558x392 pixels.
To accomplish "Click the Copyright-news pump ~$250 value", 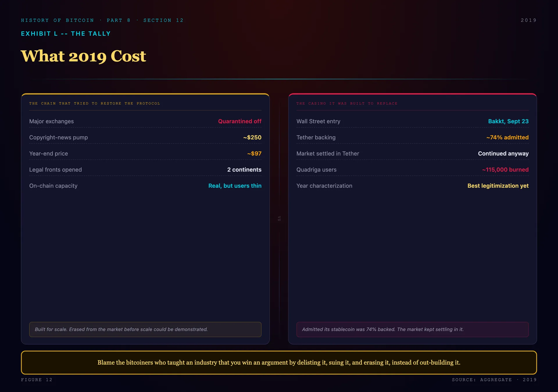I will point(252,137).
